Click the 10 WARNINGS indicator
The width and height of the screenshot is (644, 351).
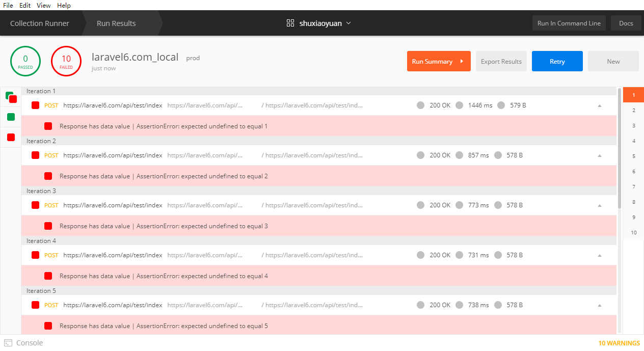point(619,343)
